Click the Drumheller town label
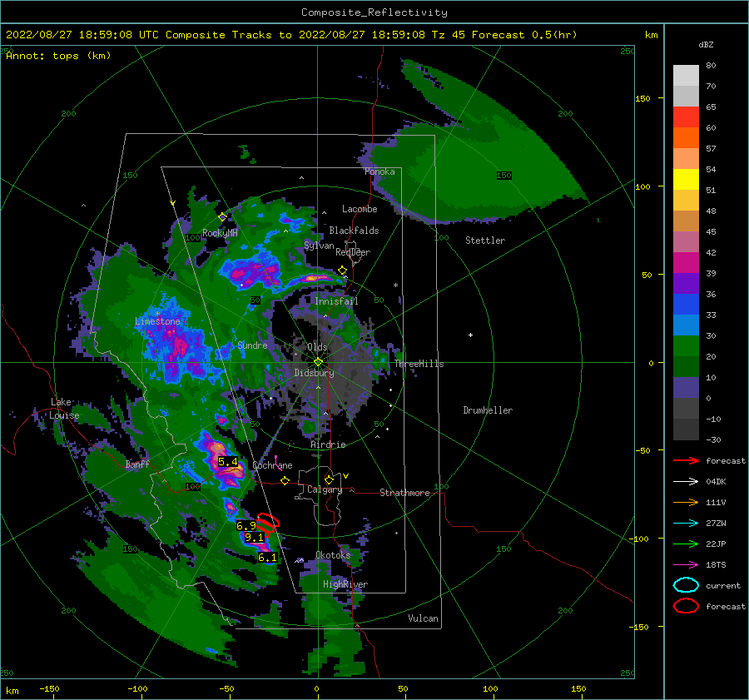Image resolution: width=749 pixels, height=700 pixels. pos(488,410)
